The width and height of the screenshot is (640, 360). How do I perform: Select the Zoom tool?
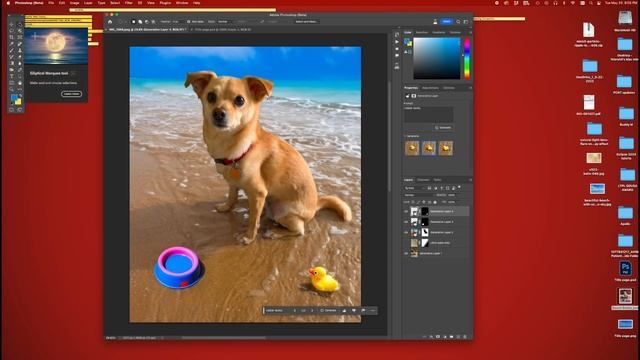(11, 89)
